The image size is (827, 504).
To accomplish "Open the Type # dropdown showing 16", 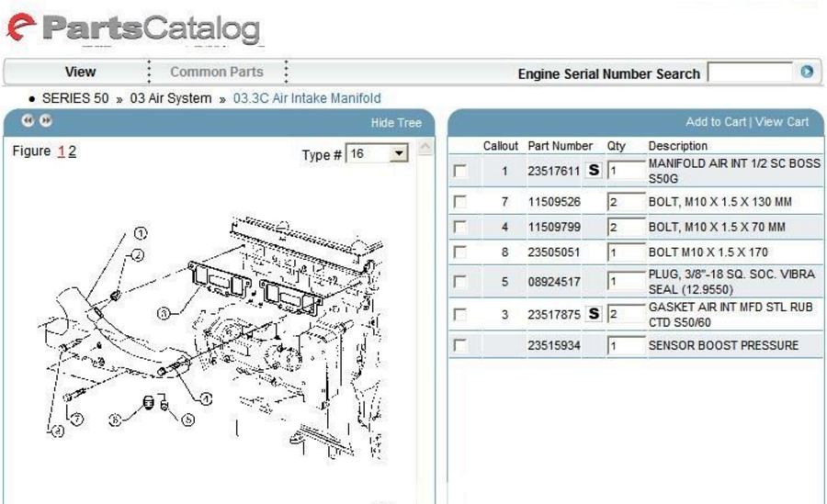I will coord(377,153).
